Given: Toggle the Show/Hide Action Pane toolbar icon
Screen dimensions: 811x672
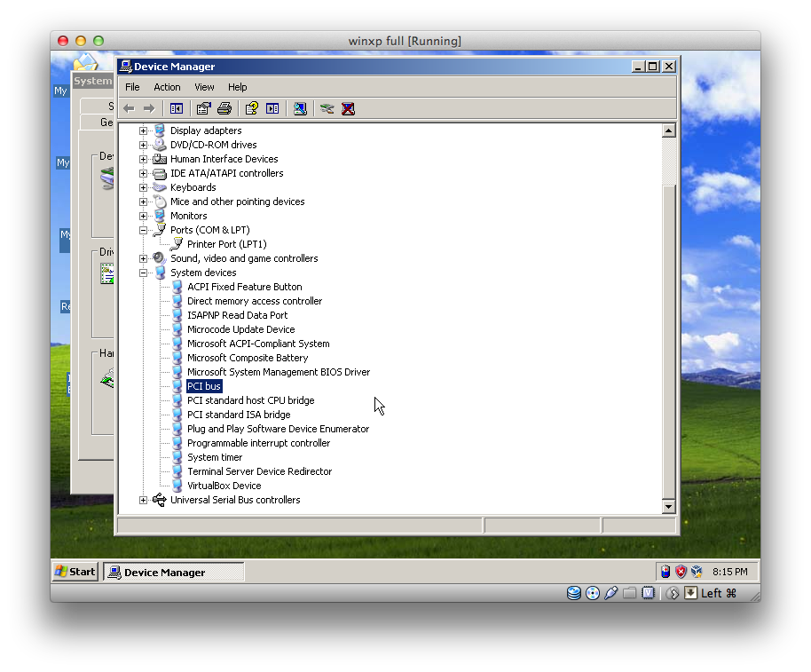Looking at the screenshot, I should (272, 108).
